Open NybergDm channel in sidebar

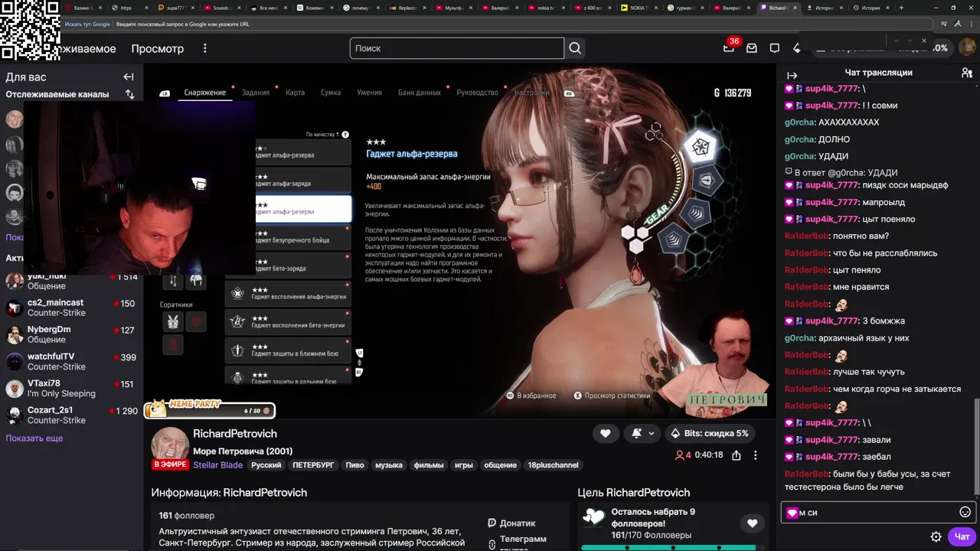pyautogui.click(x=70, y=334)
